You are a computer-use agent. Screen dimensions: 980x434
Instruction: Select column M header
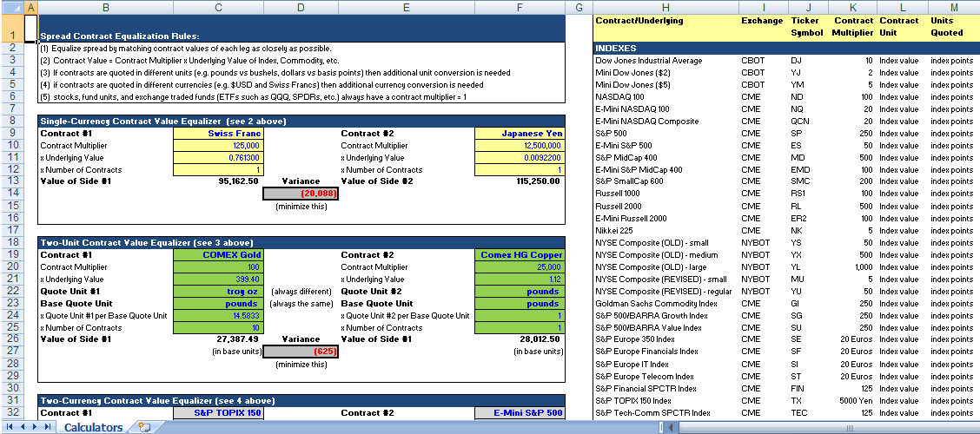tap(953, 8)
